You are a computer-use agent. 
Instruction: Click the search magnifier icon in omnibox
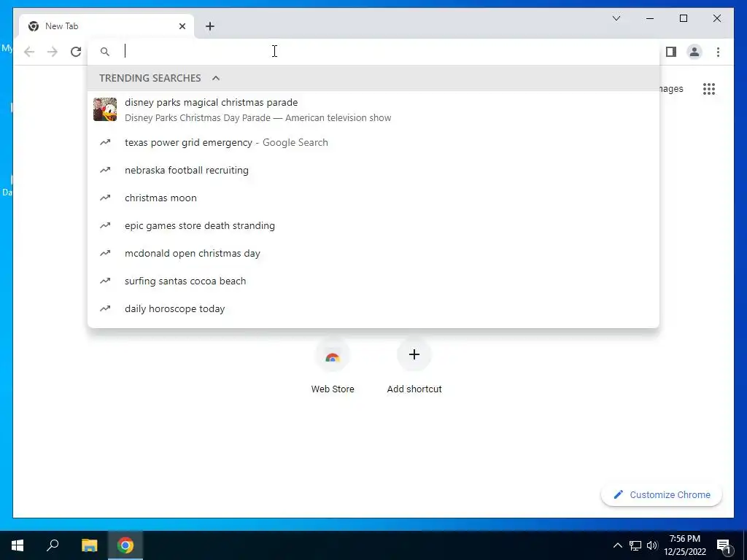(x=105, y=52)
